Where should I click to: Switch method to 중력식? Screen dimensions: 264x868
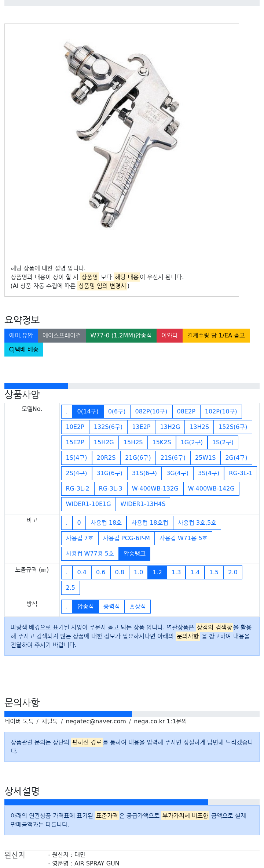click(111, 607)
